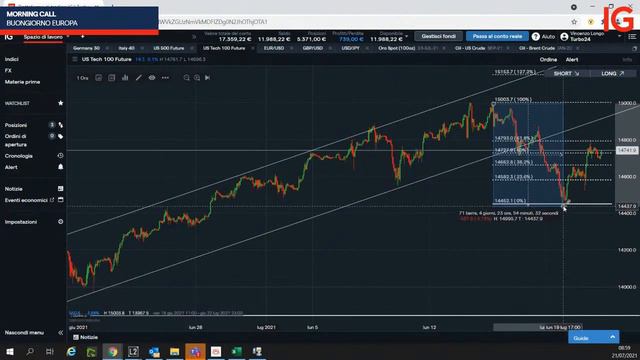
Task: Open the LONG buy ticket
Action: click(x=613, y=73)
